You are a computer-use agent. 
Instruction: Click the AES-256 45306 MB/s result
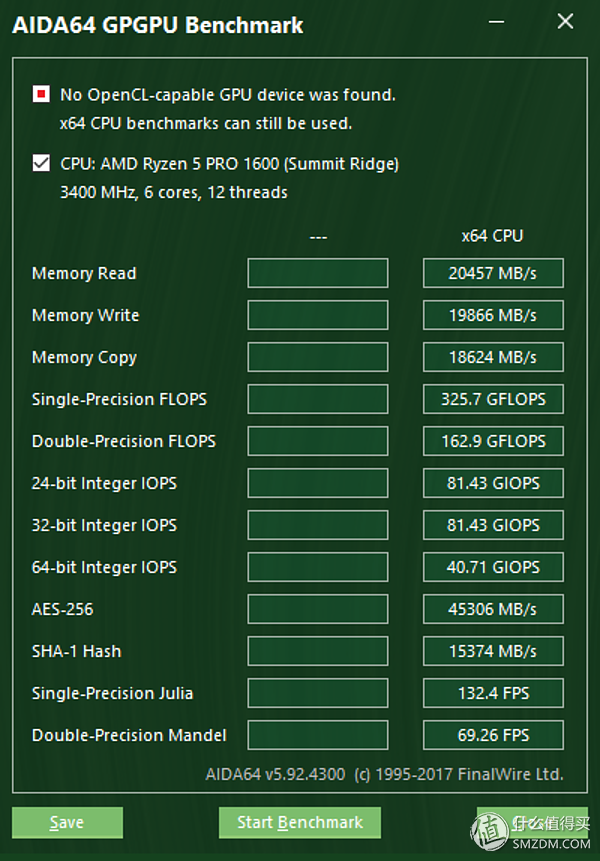[x=493, y=609]
